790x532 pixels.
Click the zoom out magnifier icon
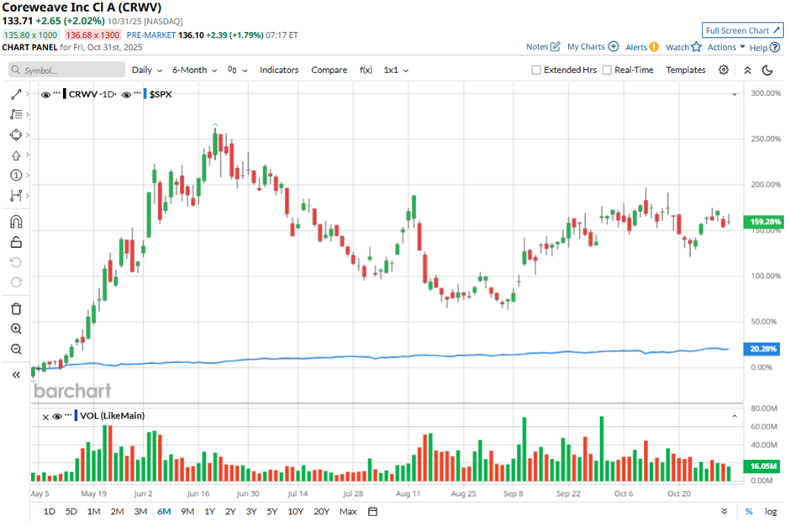(16, 349)
